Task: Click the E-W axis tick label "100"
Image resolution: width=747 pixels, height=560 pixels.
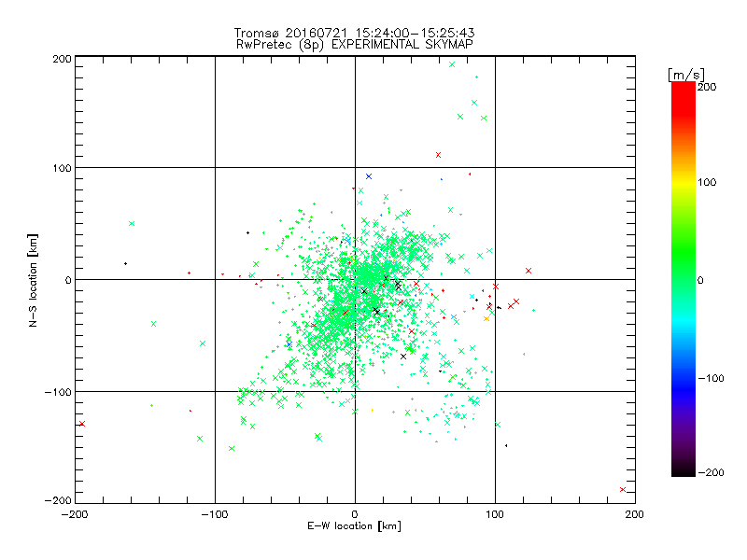Action: (x=495, y=514)
